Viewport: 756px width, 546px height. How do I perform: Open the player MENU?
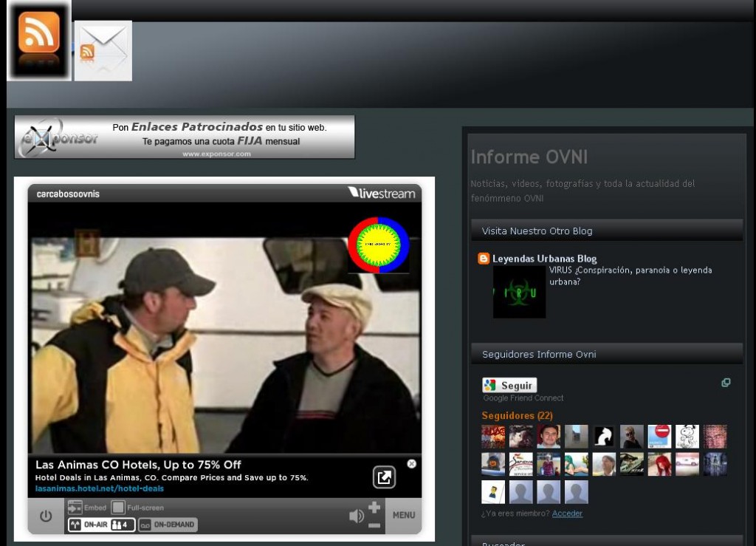pos(404,515)
